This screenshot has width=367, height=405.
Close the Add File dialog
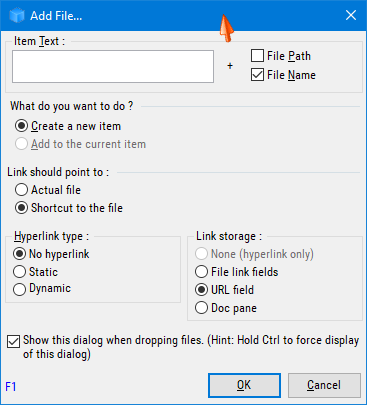(351, 15)
